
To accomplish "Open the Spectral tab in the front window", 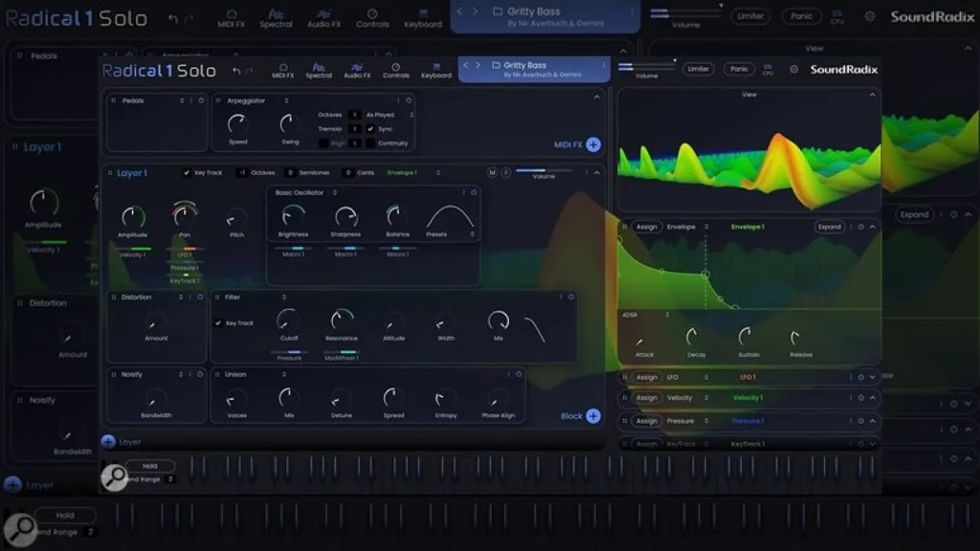I will pyautogui.click(x=318, y=71).
